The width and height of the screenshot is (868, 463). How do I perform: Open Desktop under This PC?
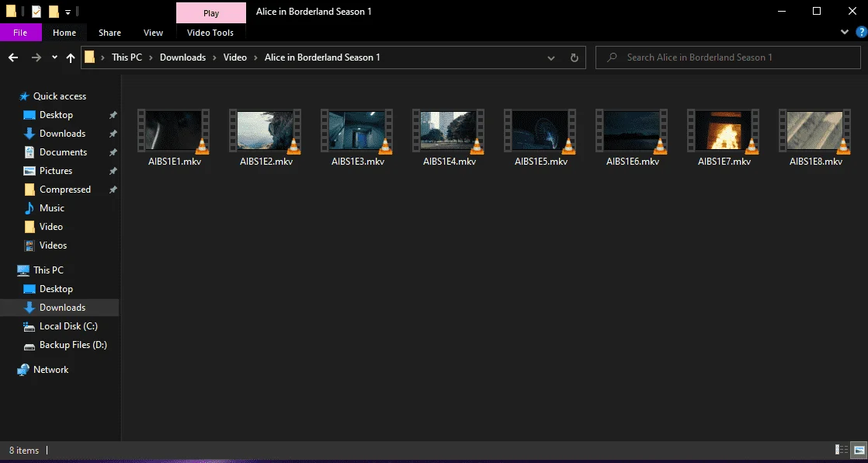point(56,289)
